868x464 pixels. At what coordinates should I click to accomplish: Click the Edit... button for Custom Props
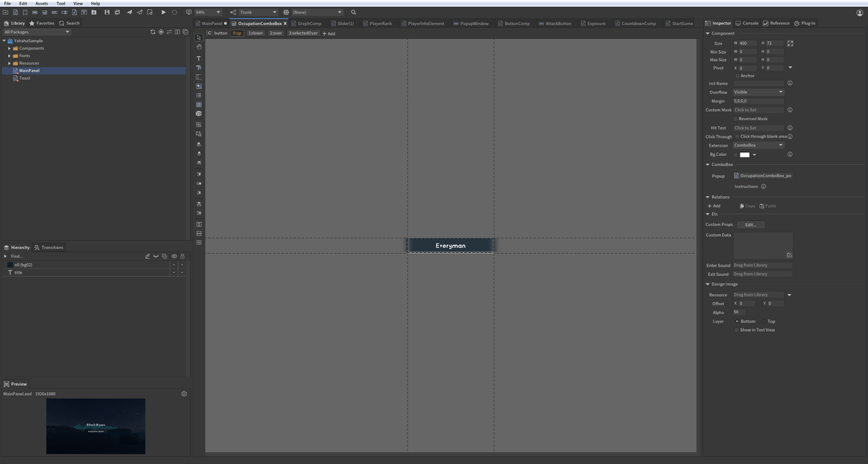coord(750,225)
